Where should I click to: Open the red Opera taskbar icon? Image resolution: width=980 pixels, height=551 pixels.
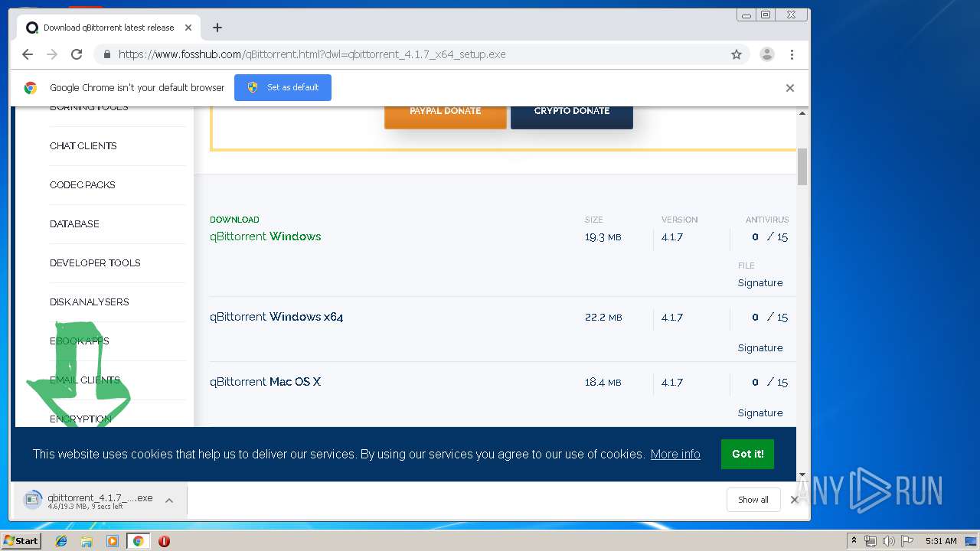click(x=164, y=541)
